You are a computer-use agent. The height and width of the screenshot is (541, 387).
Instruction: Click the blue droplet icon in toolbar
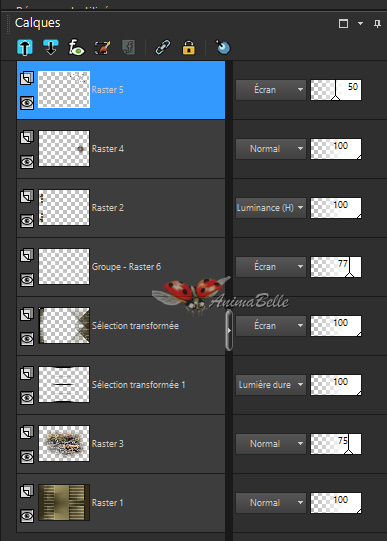[x=223, y=47]
